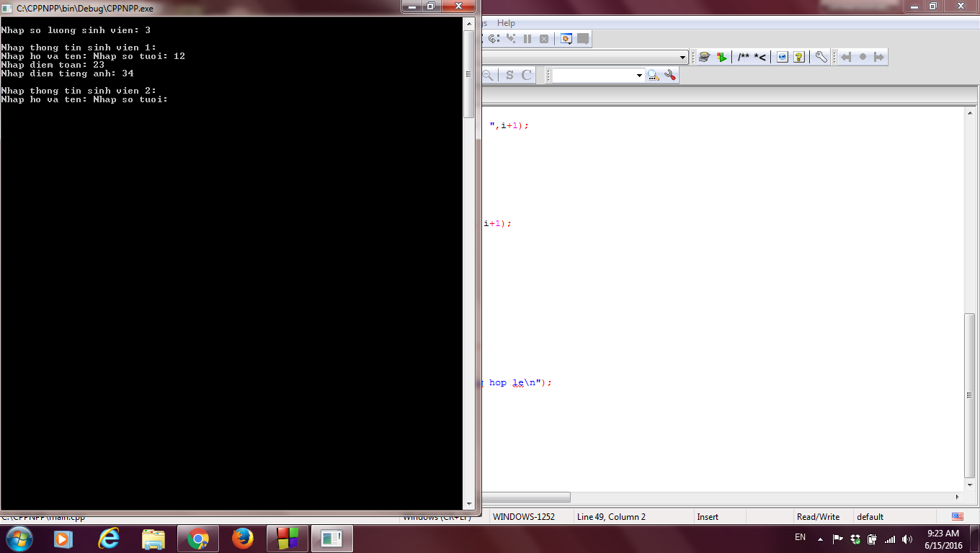Click the view HTML documentation icon
Screen dimensions: 980x553
(783, 57)
